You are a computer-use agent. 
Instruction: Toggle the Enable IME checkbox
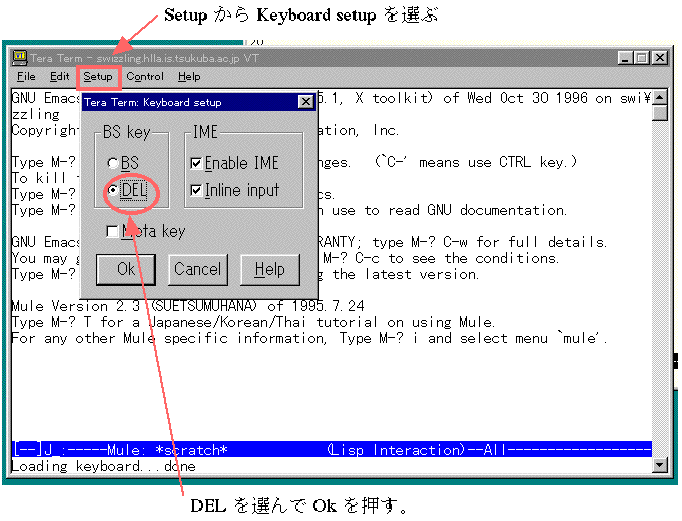point(196,163)
